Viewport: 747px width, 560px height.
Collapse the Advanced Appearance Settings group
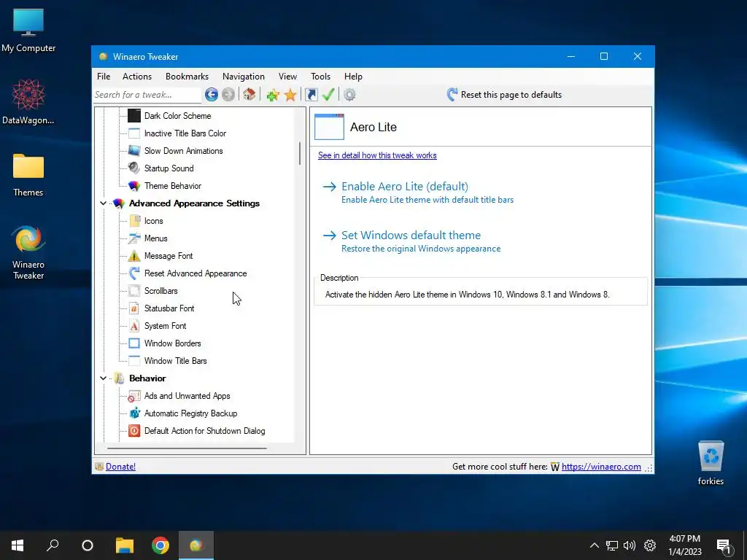(103, 203)
